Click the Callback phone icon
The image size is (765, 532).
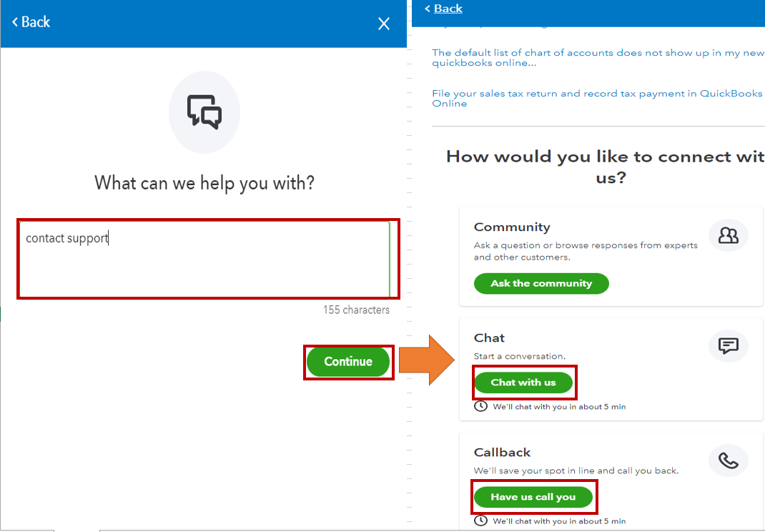click(x=728, y=460)
